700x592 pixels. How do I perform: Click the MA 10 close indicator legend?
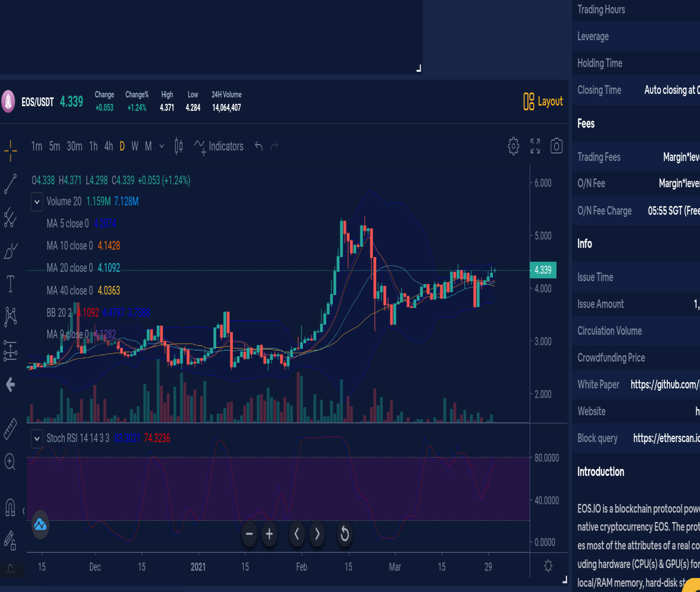pyautogui.click(x=83, y=246)
